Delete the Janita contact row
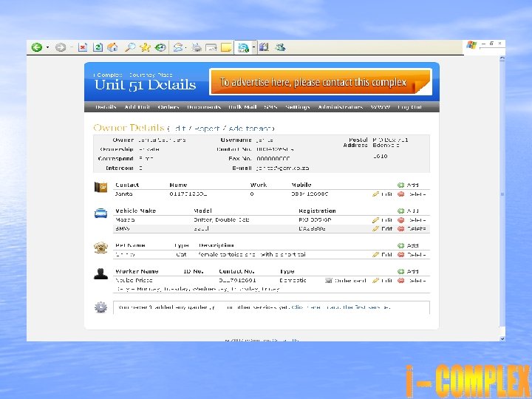 point(412,194)
